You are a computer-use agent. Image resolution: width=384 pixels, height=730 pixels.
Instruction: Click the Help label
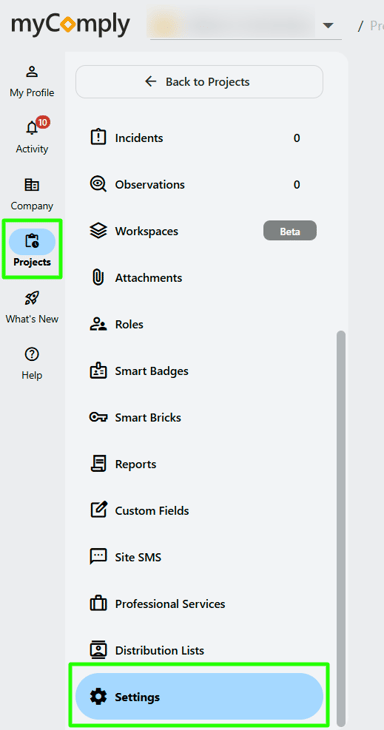coord(32,375)
